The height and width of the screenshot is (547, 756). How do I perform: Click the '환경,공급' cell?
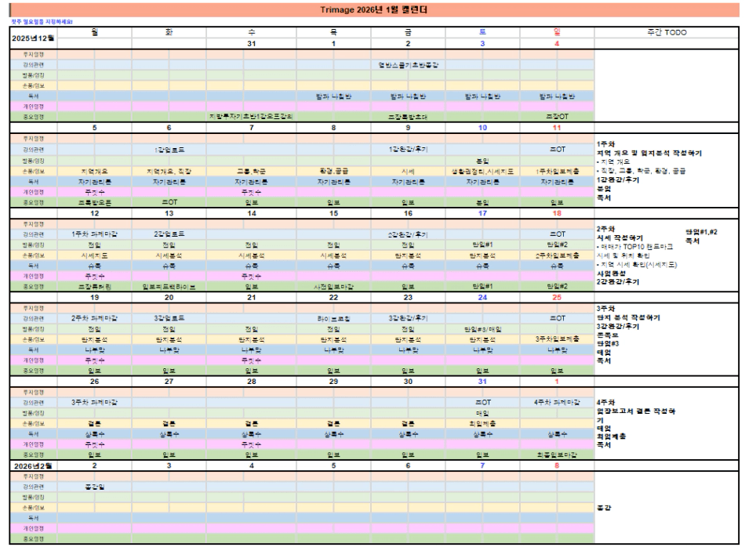[x=333, y=171]
